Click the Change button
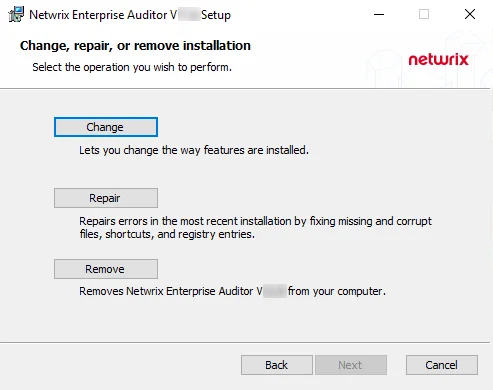The height and width of the screenshot is (390, 493). tap(106, 127)
